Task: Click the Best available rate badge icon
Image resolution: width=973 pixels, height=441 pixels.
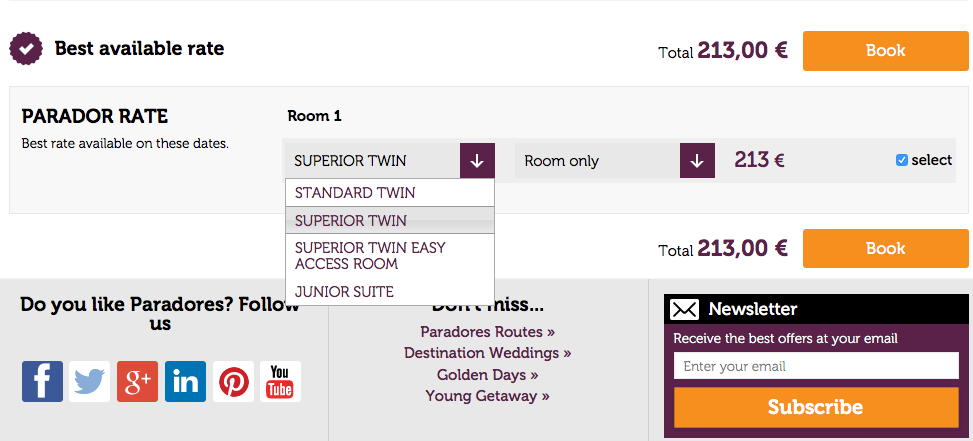Action: click(26, 48)
